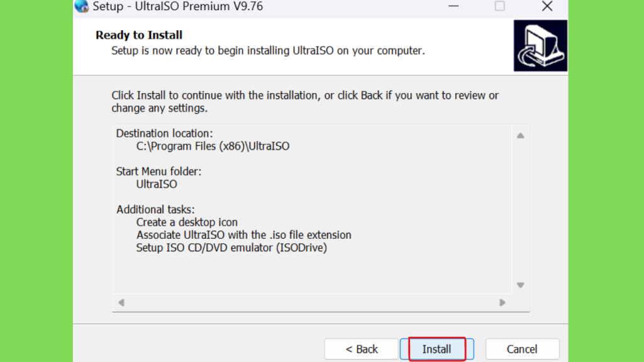Close the setup window with the X

(x=547, y=6)
